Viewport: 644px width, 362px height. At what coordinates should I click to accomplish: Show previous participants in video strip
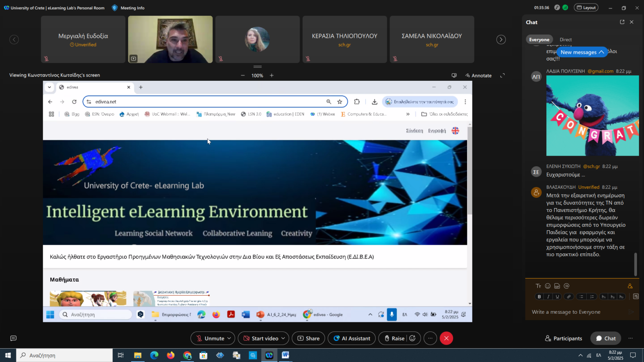tap(14, 40)
